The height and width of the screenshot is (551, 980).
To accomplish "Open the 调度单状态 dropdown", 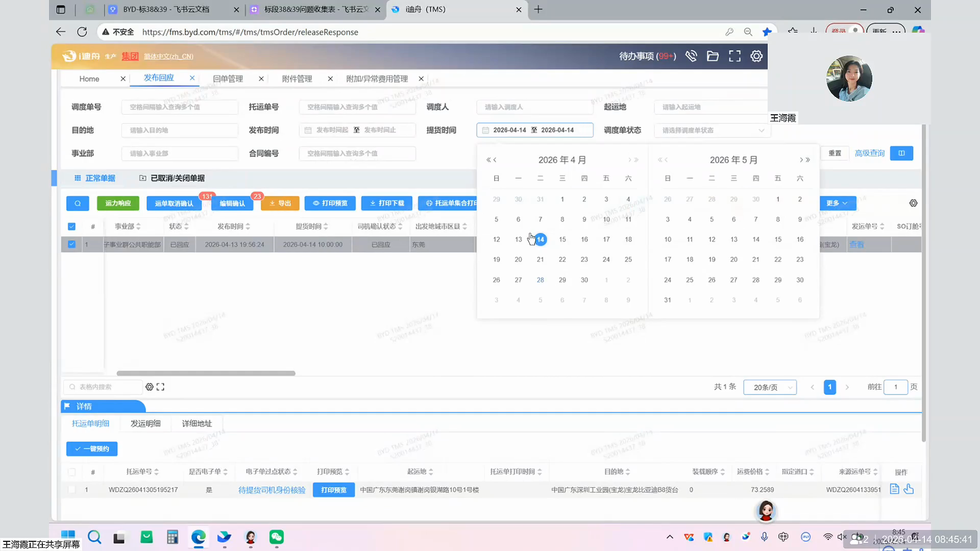I will coord(712,130).
